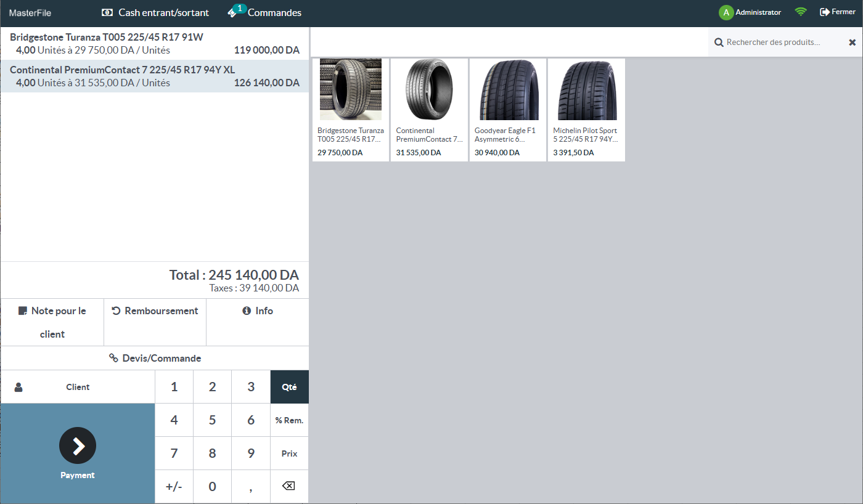
Task: Click the Continental line amount 126 140,00 DA
Action: click(267, 83)
